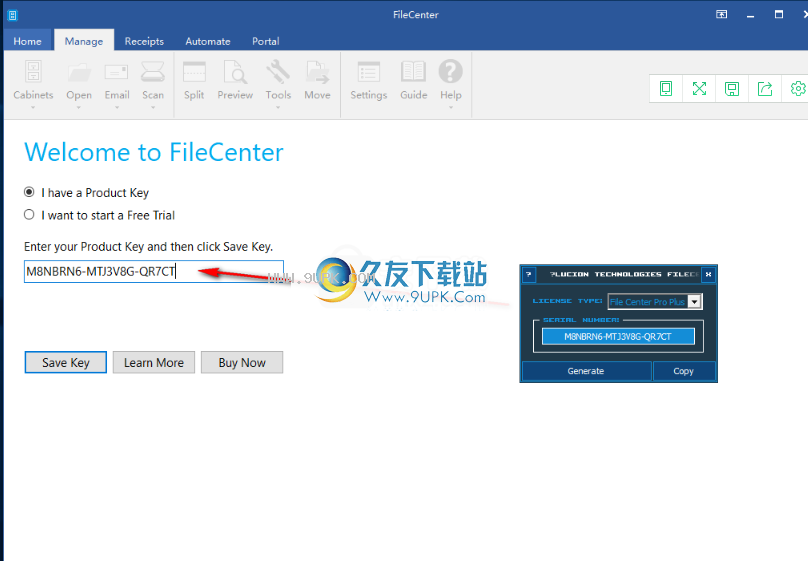Click the green expand arrows icon
This screenshot has width=808, height=561.
click(699, 89)
